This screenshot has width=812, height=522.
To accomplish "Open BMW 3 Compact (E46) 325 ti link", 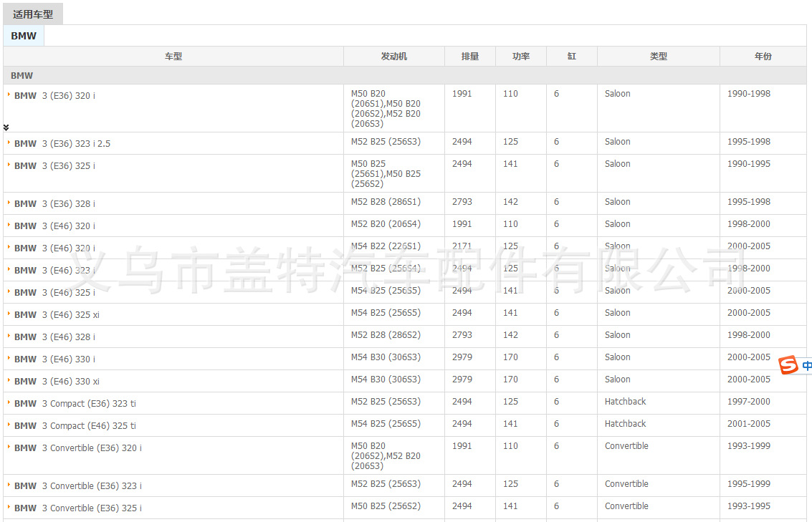I will click(x=75, y=426).
